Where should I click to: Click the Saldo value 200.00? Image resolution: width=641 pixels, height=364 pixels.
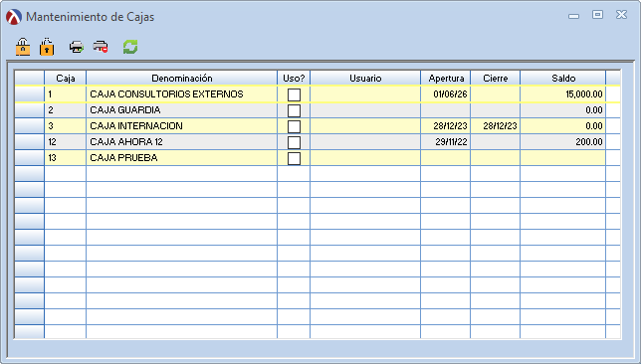coord(563,142)
